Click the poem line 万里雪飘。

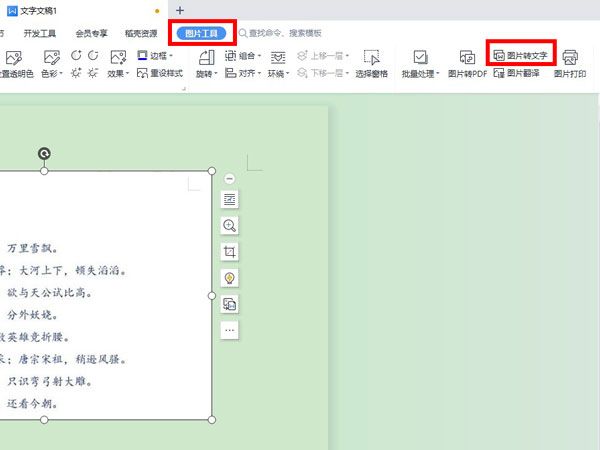pyautogui.click(x=33, y=249)
